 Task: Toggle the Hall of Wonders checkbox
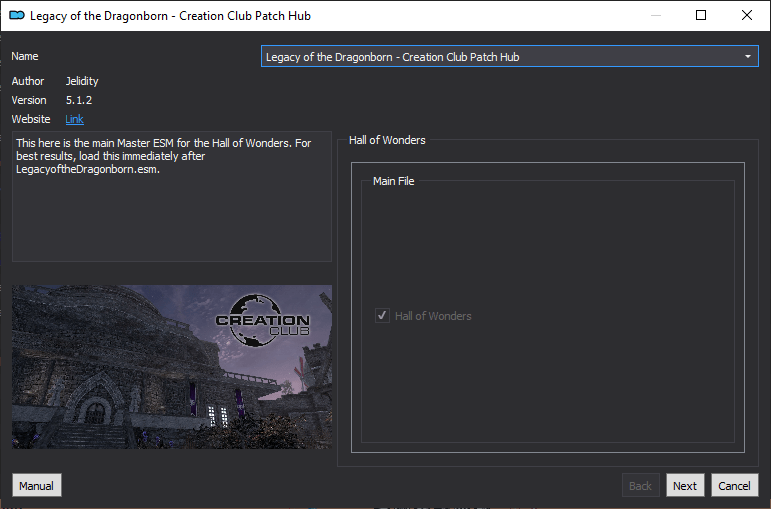point(382,316)
